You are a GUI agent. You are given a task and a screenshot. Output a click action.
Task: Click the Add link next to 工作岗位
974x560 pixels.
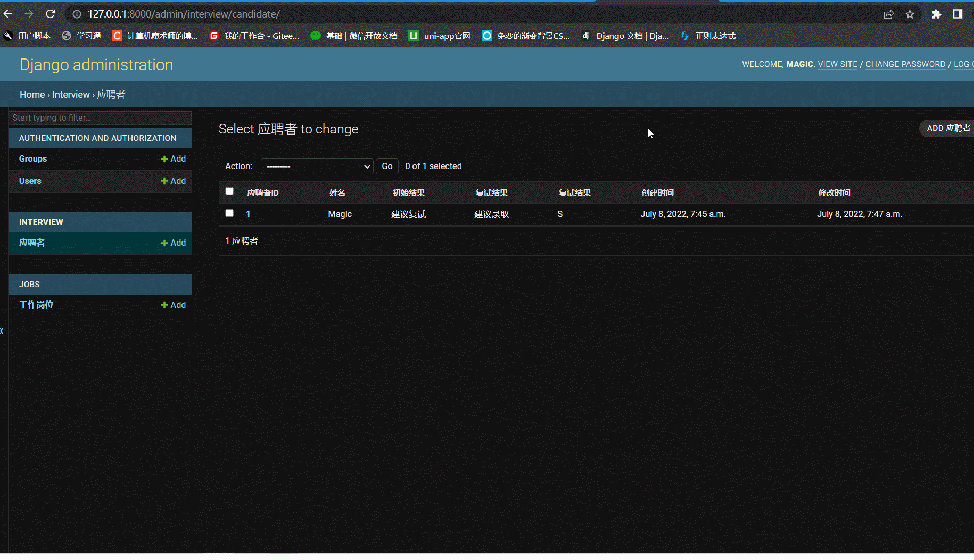click(174, 305)
